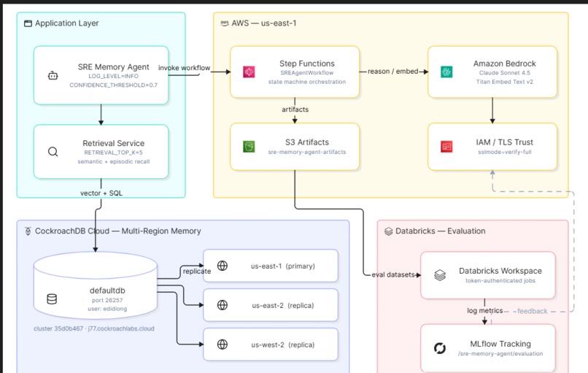The image size is (588, 373).
Task: Click the 'Titan Embed Text v2' text
Action: click(504, 82)
